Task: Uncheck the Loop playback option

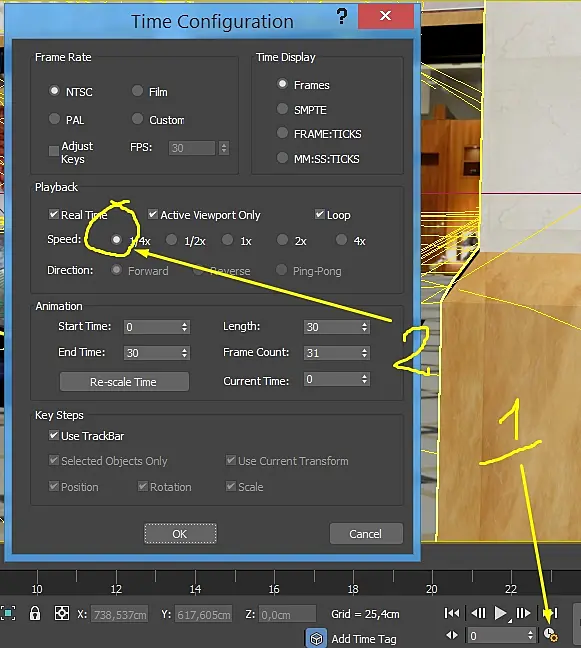Action: [319, 214]
